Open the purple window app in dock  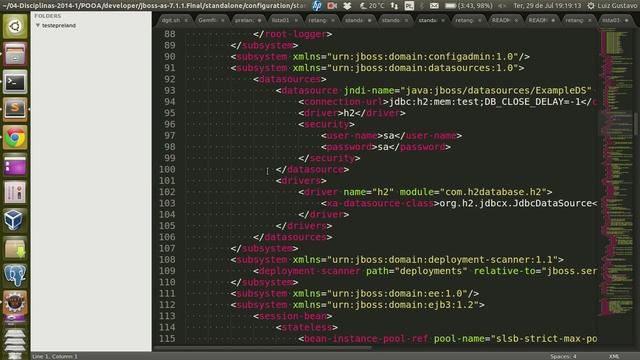pyautogui.click(x=15, y=165)
